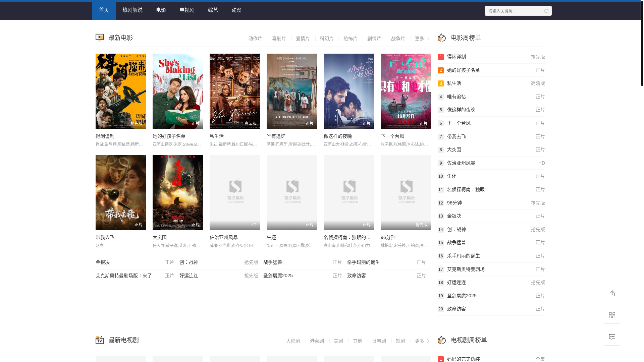Click the 生还 title under thumbnail

pos(271,237)
